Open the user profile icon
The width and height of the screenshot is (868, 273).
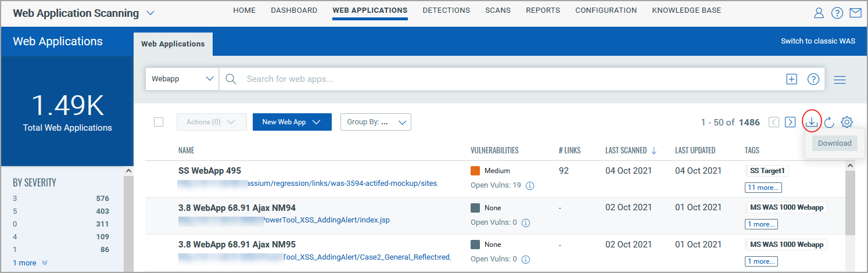click(x=819, y=13)
